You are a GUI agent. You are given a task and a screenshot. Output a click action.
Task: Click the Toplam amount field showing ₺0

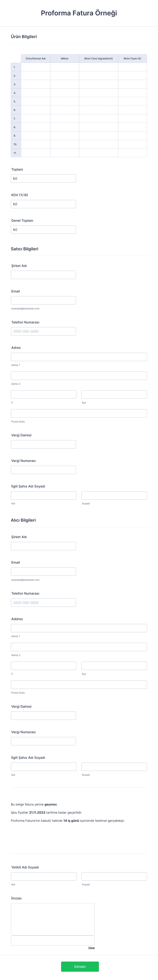click(x=43, y=178)
